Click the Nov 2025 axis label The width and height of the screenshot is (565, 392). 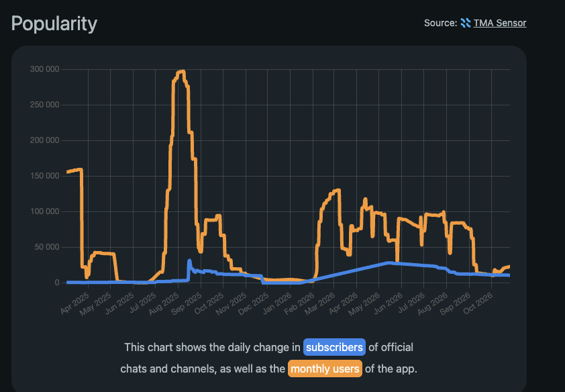click(232, 303)
